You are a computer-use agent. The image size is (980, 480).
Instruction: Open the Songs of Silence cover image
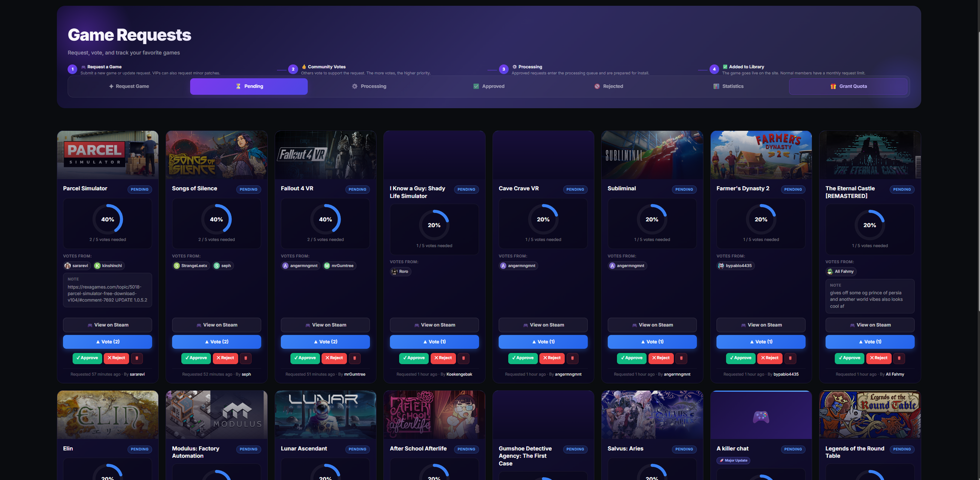pyautogui.click(x=216, y=155)
